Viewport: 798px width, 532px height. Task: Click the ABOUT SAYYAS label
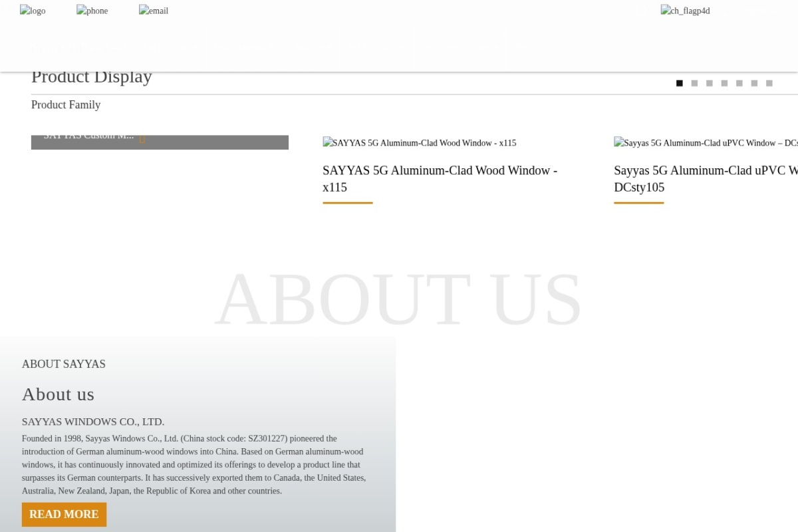pos(64,364)
